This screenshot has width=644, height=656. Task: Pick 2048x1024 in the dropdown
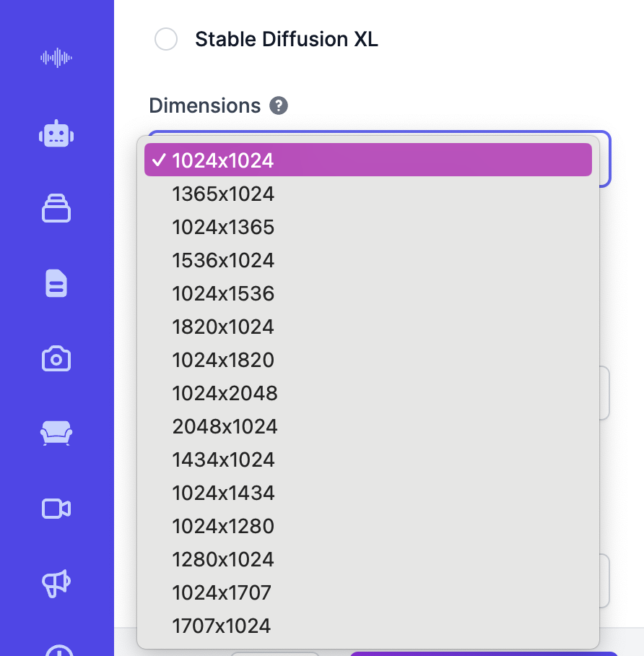225,426
